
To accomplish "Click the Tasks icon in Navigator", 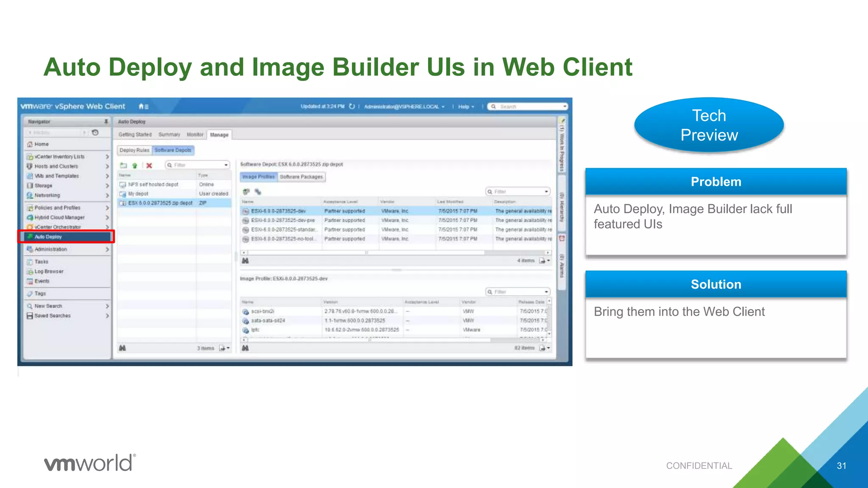I will (x=30, y=262).
